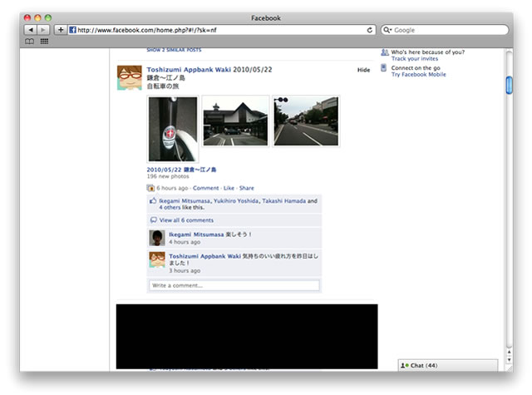This screenshot has height=395, width=532.
Task: Click the thumbs-up likes icon
Action: tap(153, 201)
